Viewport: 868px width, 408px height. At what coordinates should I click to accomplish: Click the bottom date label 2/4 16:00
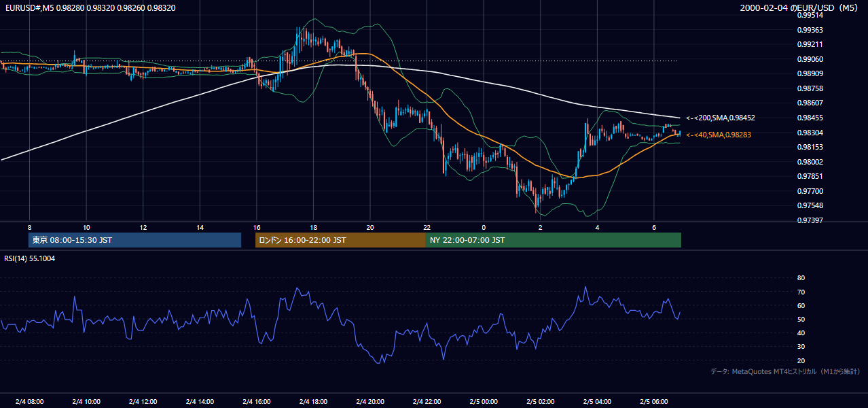point(256,401)
